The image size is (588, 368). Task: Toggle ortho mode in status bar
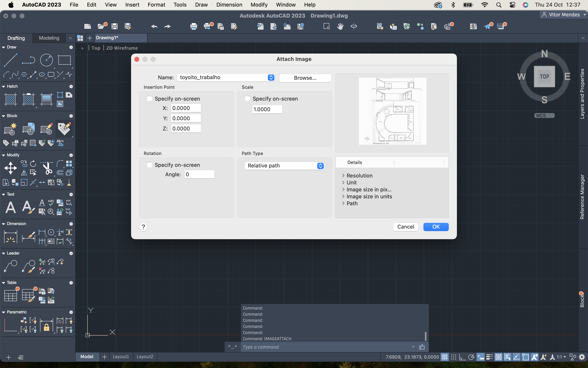pyautogui.click(x=462, y=357)
